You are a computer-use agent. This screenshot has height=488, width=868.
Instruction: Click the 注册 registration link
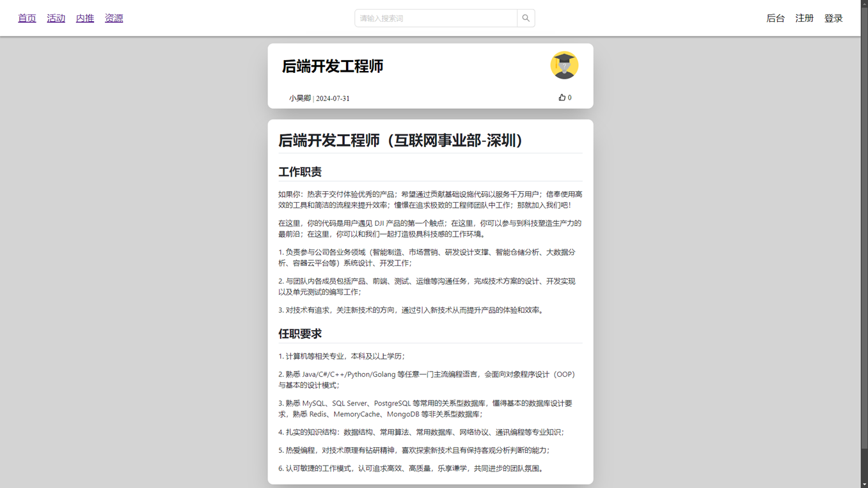[x=804, y=18]
